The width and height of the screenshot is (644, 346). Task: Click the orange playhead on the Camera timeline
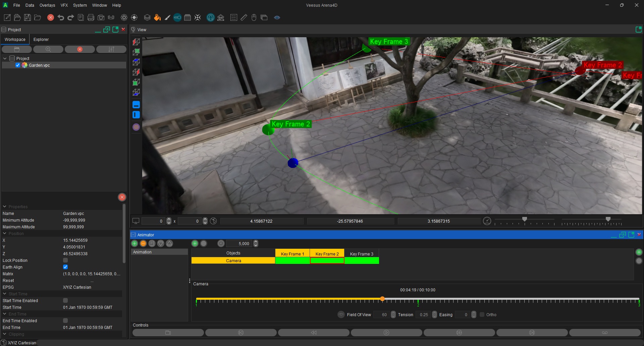tap(382, 299)
